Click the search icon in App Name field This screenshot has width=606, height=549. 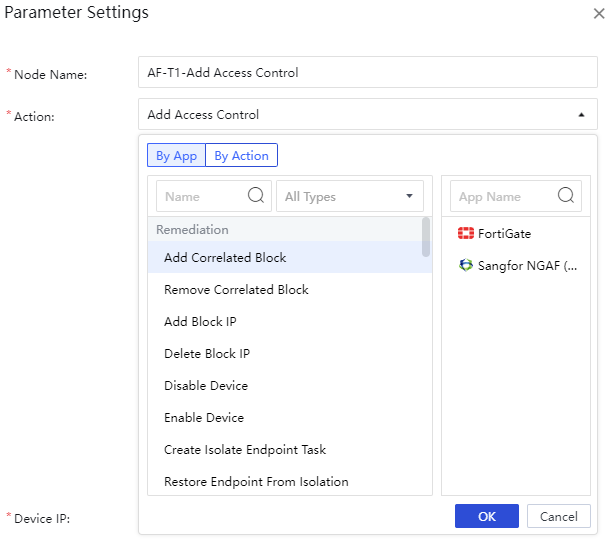566,196
